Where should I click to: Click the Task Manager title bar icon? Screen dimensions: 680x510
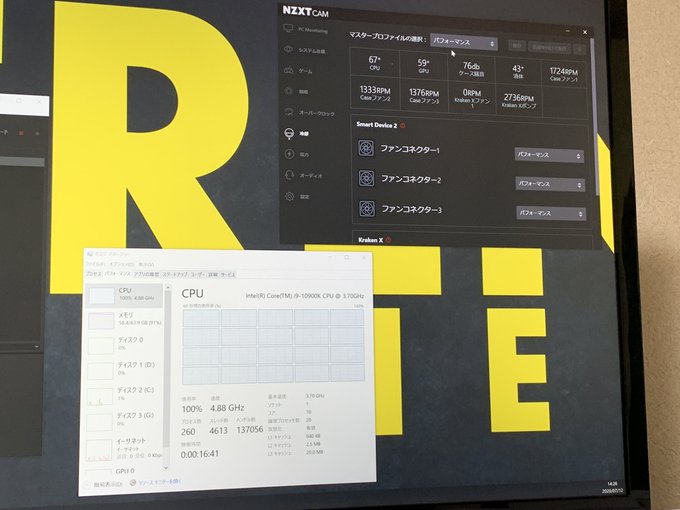(89, 254)
